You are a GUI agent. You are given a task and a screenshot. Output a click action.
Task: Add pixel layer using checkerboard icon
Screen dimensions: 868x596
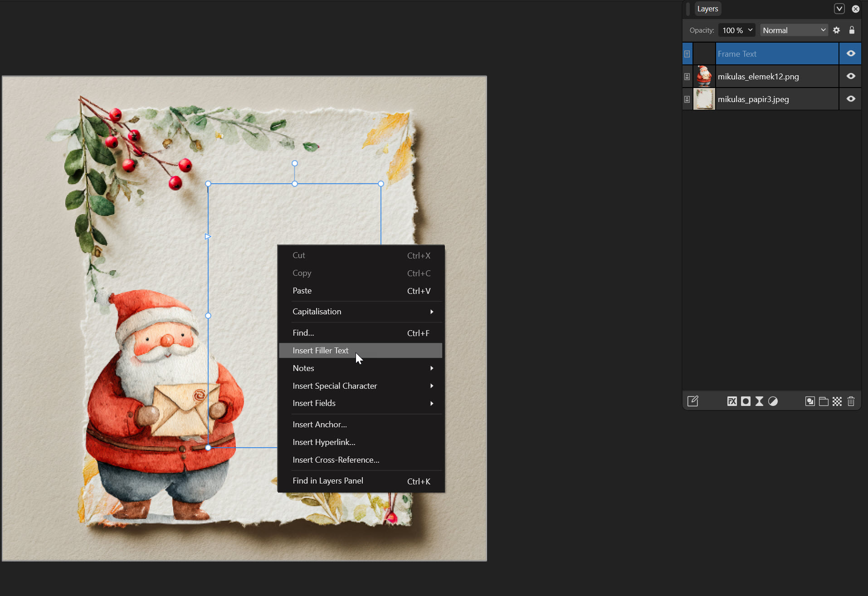tap(837, 401)
